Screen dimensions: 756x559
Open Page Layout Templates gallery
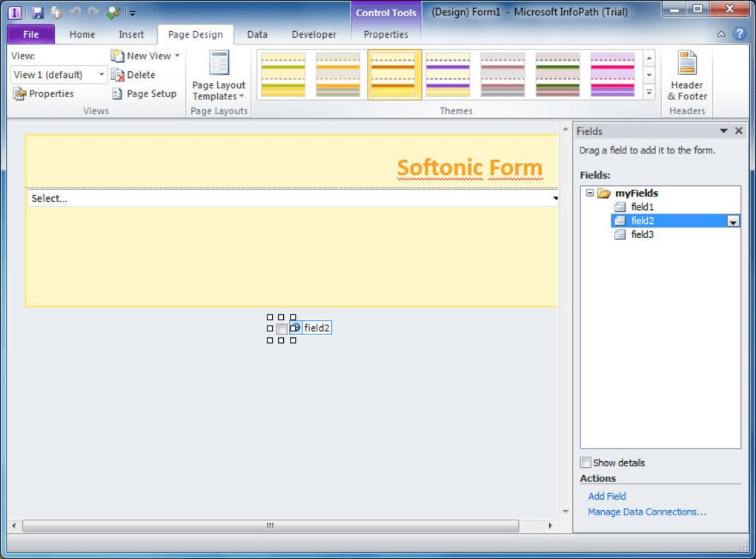click(x=219, y=75)
